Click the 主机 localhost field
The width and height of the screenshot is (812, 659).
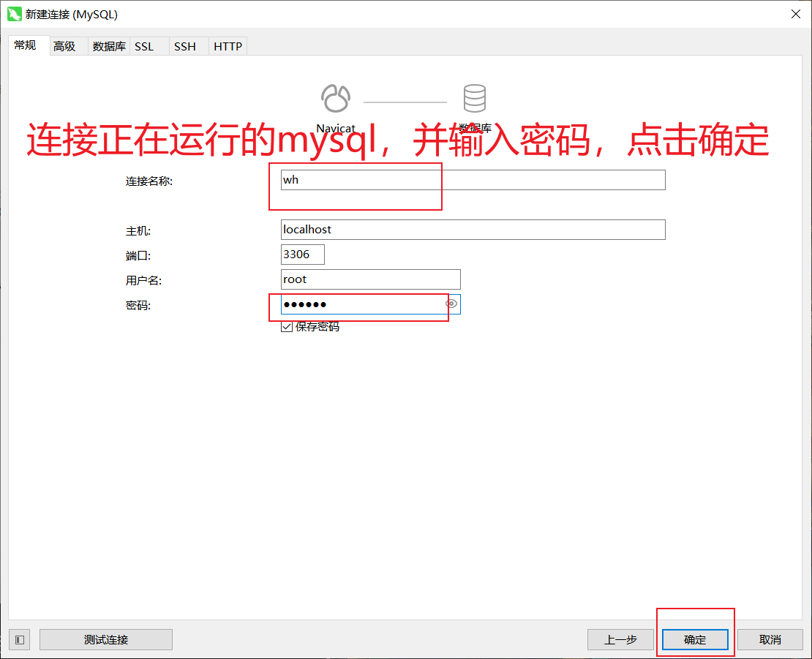(x=473, y=230)
